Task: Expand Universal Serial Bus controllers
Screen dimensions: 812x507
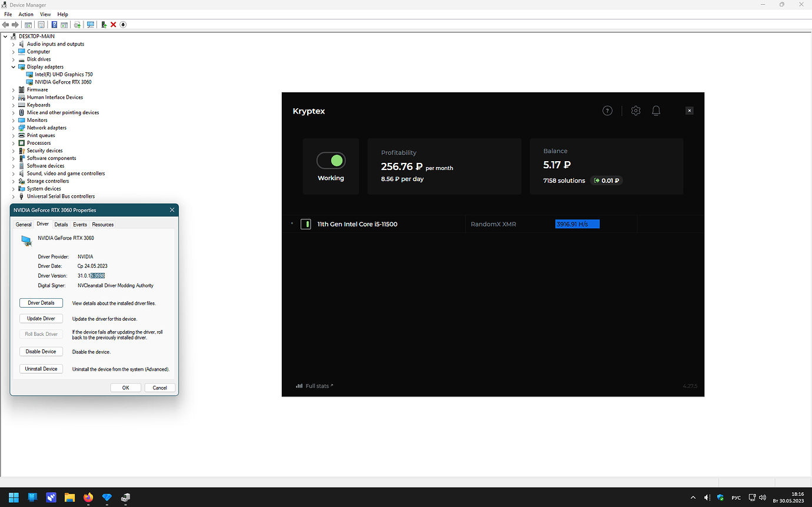Action: tap(14, 196)
